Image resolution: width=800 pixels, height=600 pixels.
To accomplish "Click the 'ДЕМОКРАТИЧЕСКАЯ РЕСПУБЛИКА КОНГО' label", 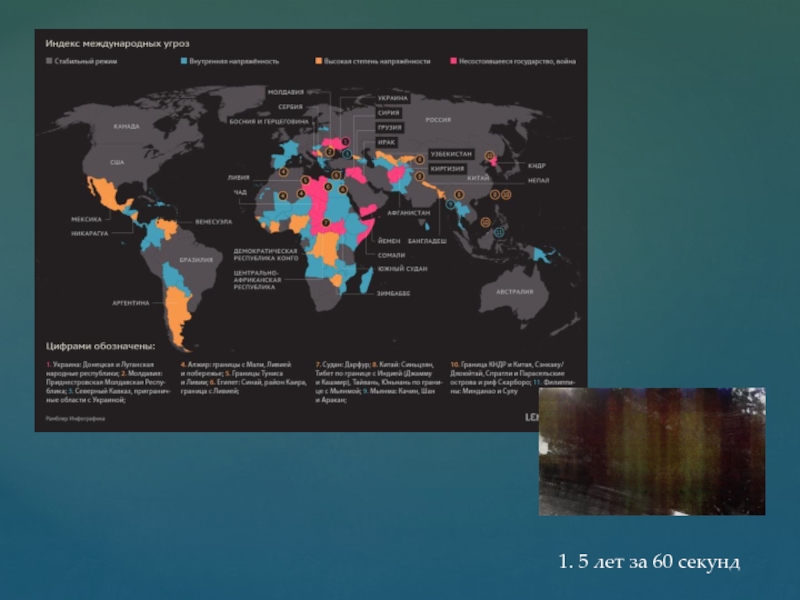I will [x=265, y=255].
